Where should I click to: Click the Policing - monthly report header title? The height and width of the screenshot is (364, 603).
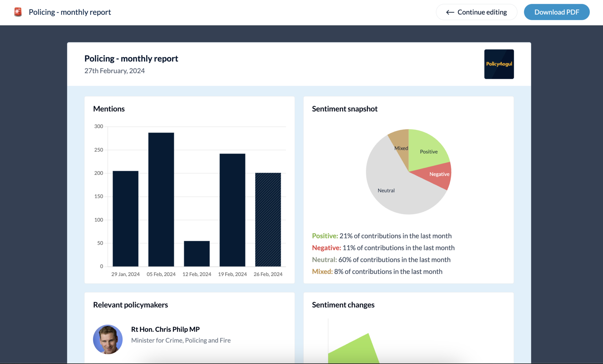[x=70, y=12]
